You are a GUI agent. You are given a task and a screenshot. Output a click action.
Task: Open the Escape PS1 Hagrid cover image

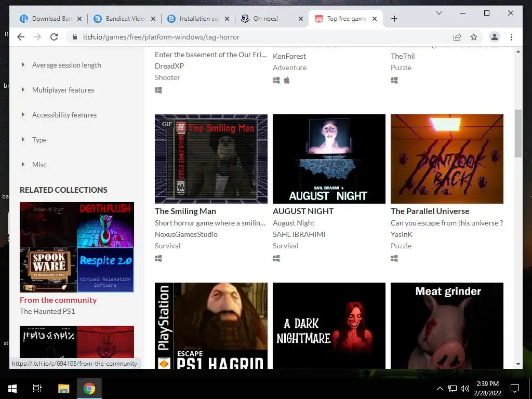pyautogui.click(x=211, y=326)
